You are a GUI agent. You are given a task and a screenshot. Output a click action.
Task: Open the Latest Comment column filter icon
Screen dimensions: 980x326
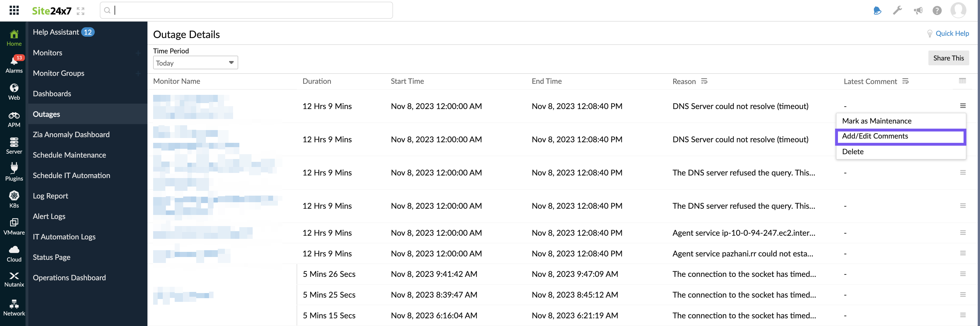905,81
